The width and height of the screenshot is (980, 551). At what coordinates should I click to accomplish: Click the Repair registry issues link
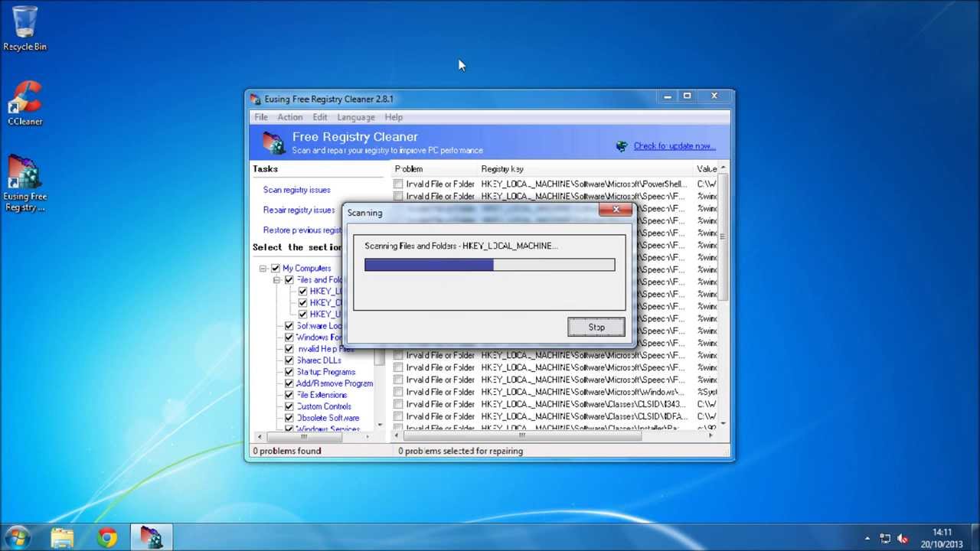click(299, 210)
